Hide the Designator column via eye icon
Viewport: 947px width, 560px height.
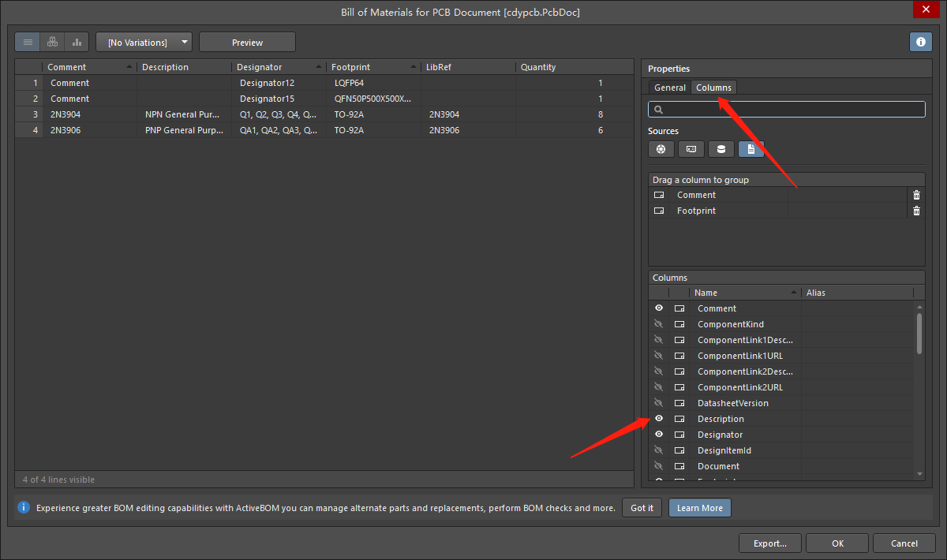click(659, 435)
